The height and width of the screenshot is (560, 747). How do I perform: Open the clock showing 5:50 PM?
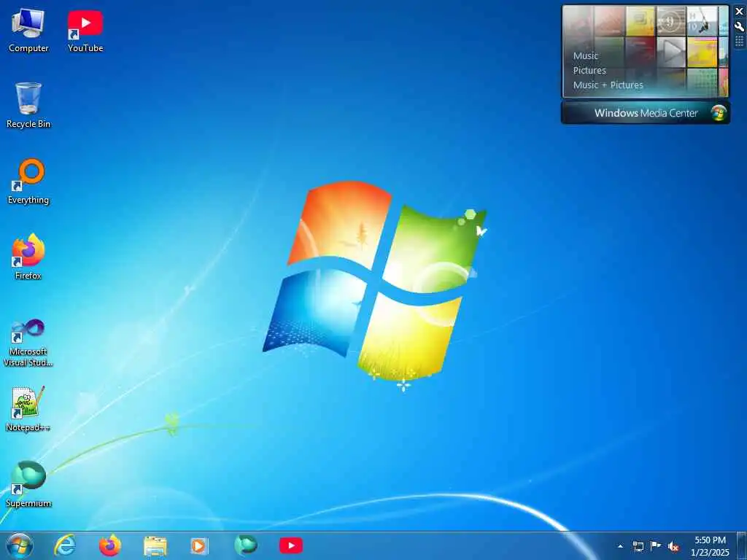pos(710,546)
